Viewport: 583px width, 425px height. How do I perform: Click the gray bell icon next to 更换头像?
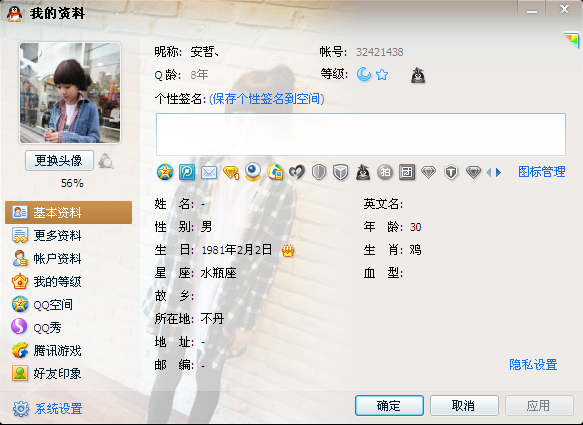click(106, 161)
